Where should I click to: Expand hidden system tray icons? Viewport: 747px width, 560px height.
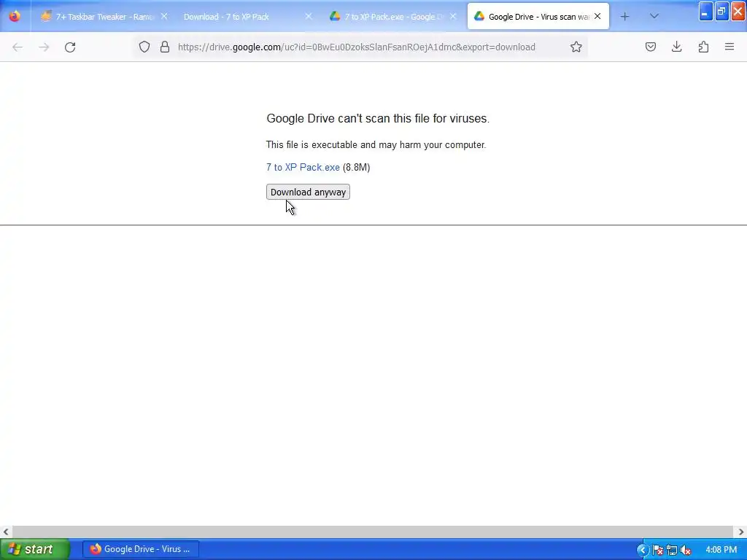[642, 550]
